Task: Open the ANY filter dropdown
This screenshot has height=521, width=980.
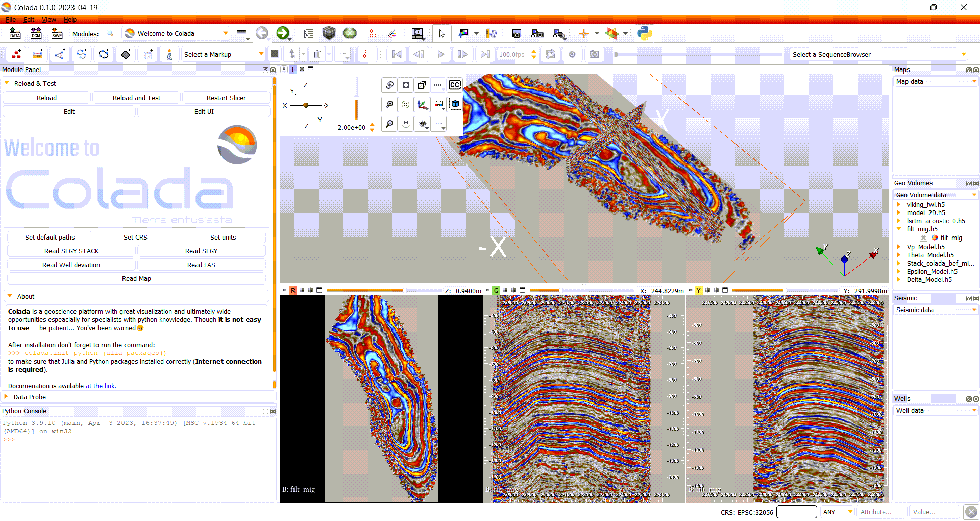Action: pos(838,512)
